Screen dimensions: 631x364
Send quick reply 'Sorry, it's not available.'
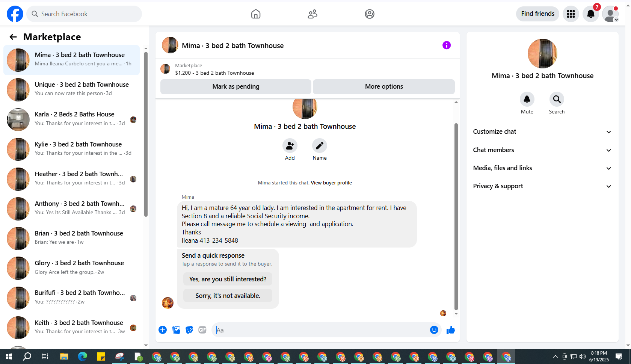click(x=228, y=296)
